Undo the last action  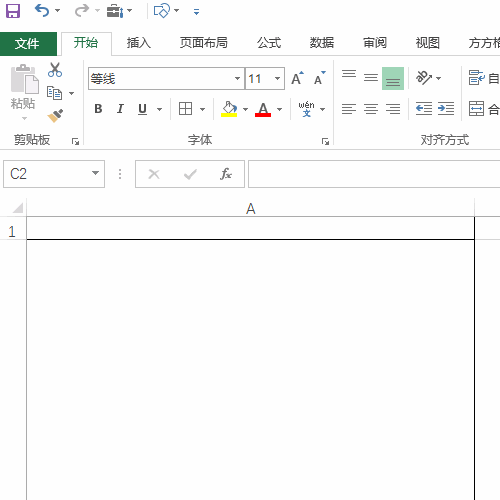42,11
